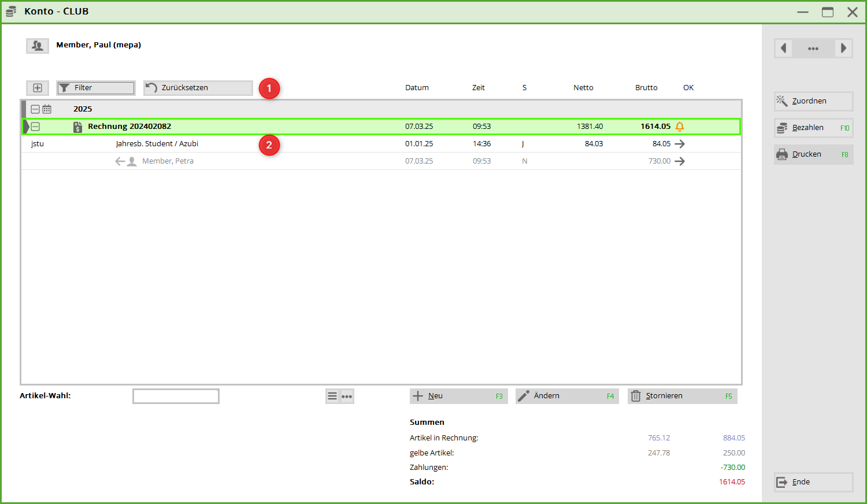Viewport: 867px width, 504px height.
Task: Click the arrow icon on Jahresb. Student row
Action: [x=680, y=144]
